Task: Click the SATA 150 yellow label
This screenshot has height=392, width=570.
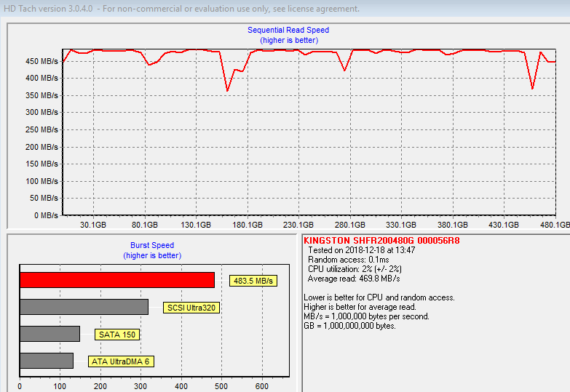Action: 117,335
